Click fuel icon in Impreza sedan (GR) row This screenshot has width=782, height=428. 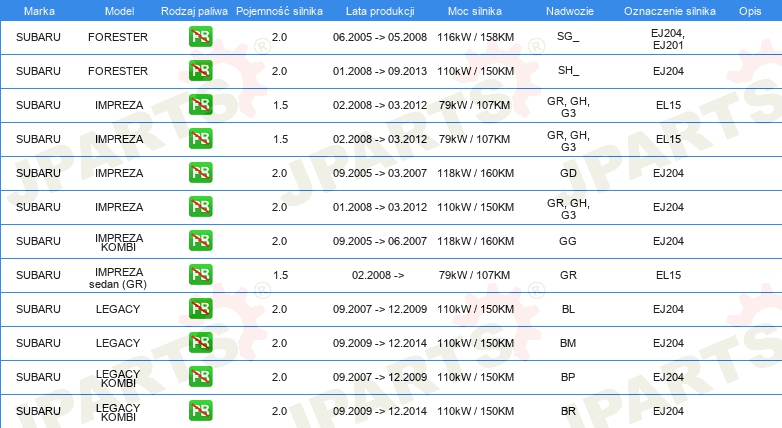click(x=200, y=275)
